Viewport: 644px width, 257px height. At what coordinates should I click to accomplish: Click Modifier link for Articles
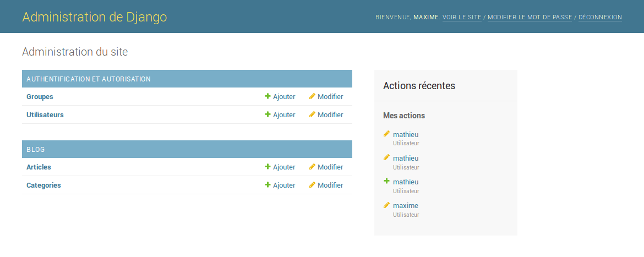click(330, 167)
